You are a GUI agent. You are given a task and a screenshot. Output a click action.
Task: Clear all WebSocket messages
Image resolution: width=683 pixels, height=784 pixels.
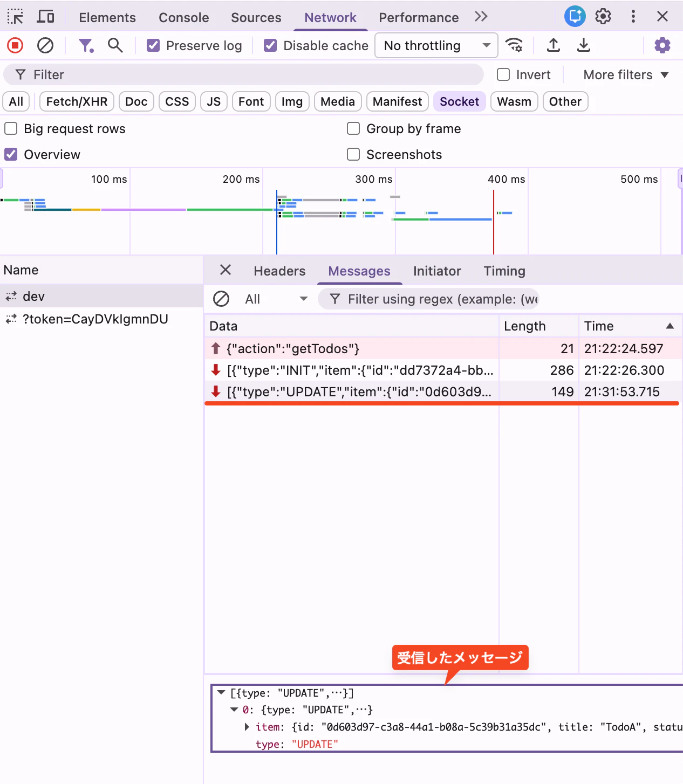[221, 299]
